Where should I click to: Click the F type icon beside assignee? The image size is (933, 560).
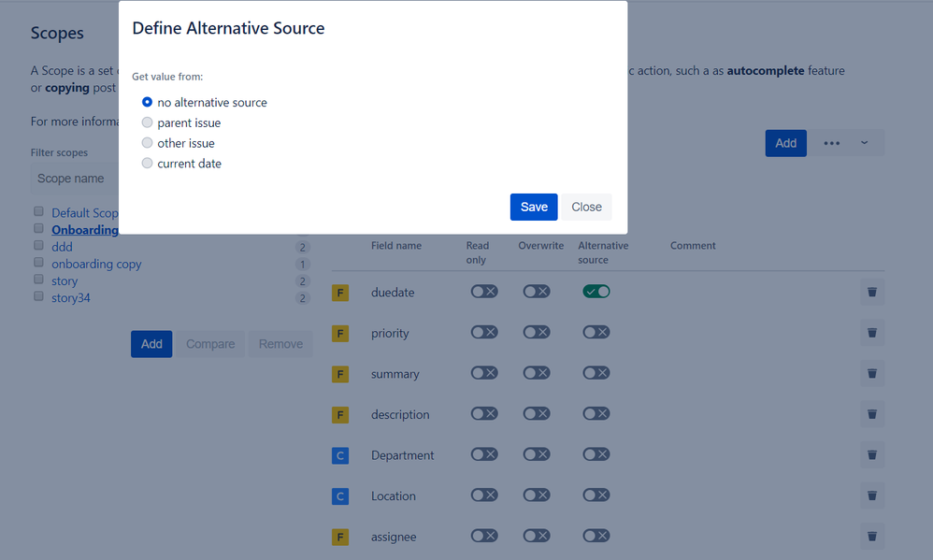point(340,537)
